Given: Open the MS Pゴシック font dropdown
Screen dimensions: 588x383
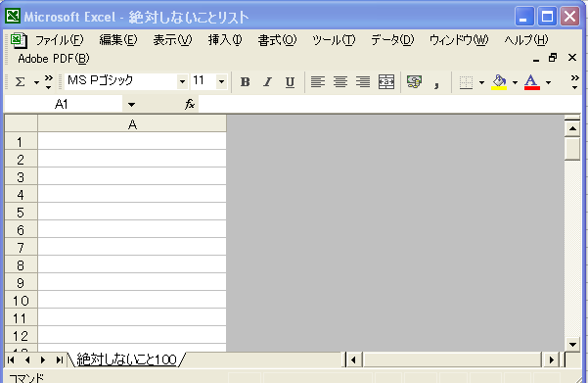Looking at the screenshot, I should (x=182, y=81).
